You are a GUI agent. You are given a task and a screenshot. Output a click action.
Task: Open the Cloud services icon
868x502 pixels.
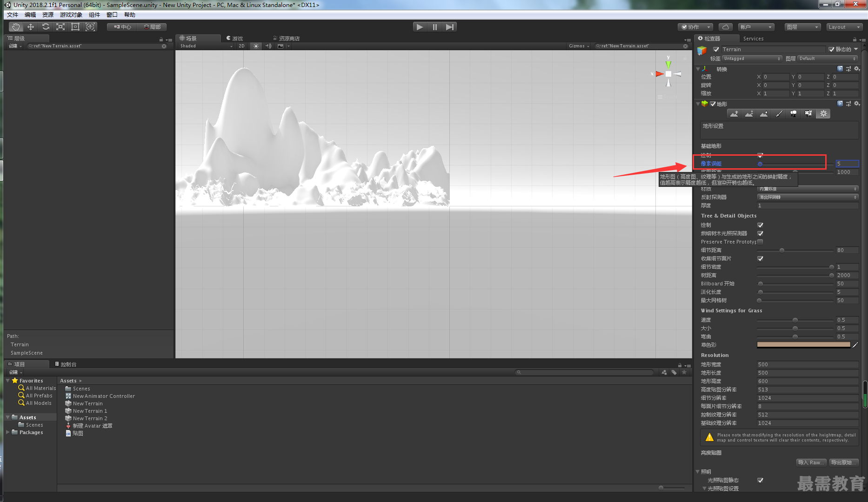pyautogui.click(x=726, y=27)
